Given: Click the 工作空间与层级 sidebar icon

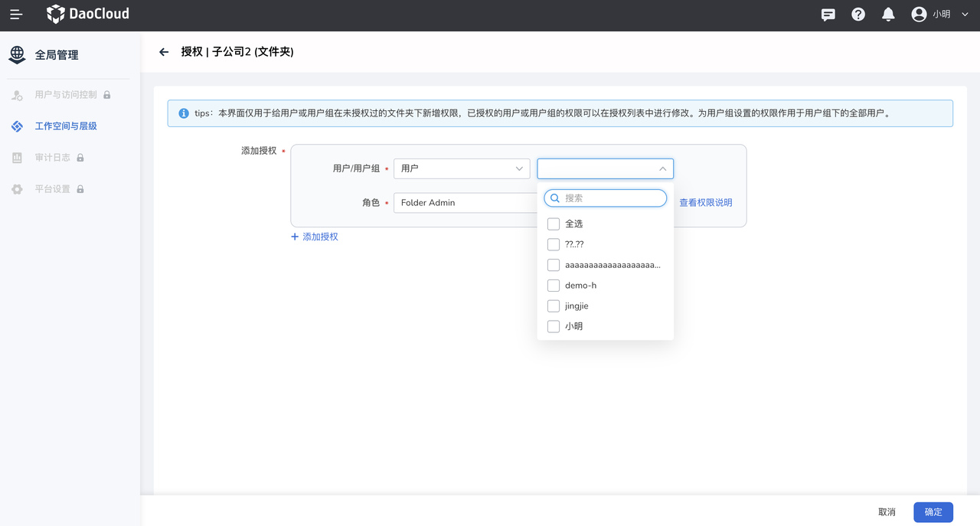Looking at the screenshot, I should [16, 126].
